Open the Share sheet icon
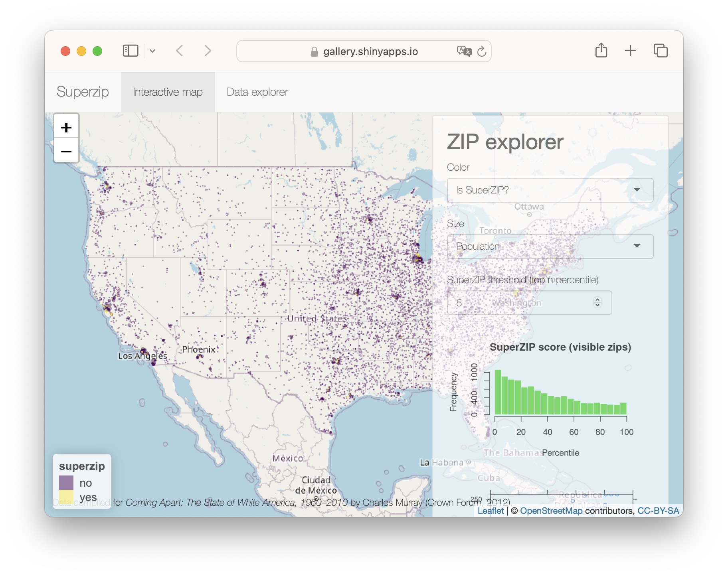 [601, 51]
